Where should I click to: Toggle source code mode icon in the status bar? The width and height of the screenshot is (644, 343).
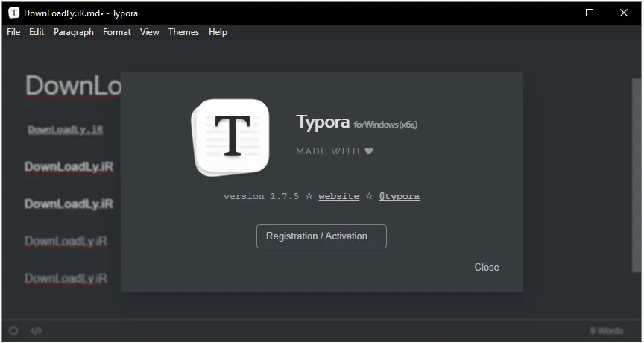[36, 330]
